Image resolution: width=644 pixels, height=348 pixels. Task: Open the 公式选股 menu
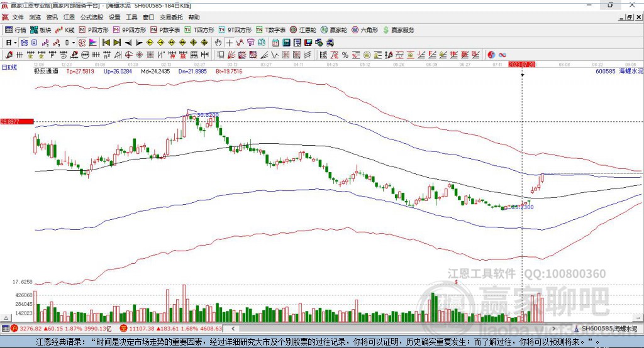pos(92,17)
